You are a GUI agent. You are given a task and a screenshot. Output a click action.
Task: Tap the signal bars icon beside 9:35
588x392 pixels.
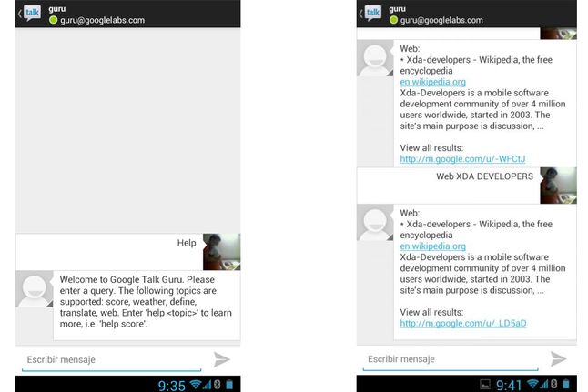pos(207,385)
